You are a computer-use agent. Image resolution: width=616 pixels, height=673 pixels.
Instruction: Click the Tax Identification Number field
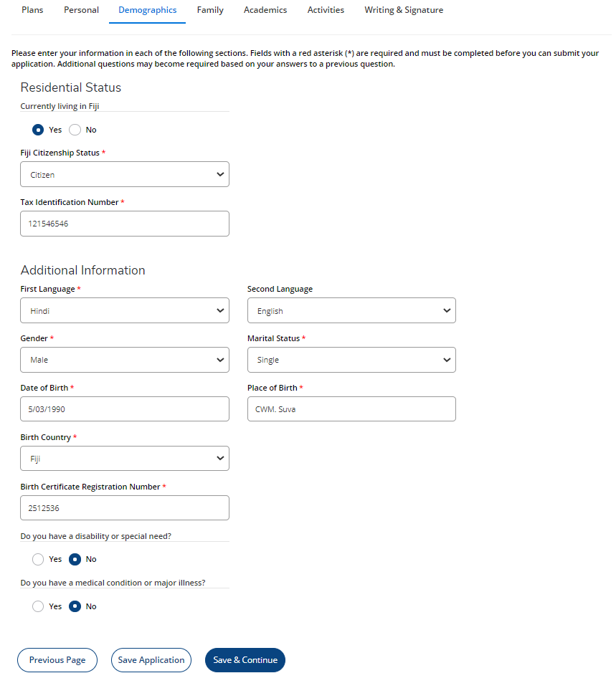coord(125,224)
